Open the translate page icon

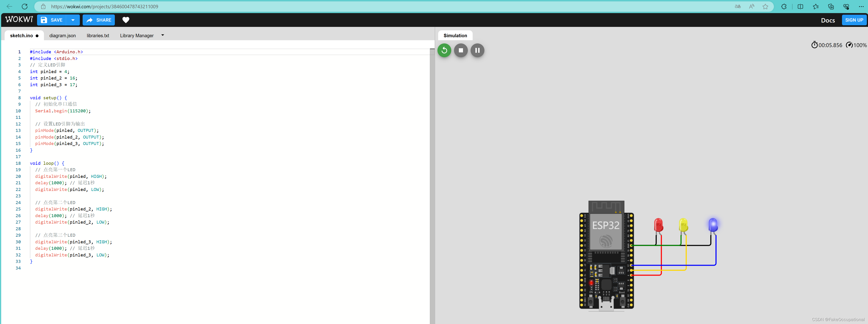point(738,6)
